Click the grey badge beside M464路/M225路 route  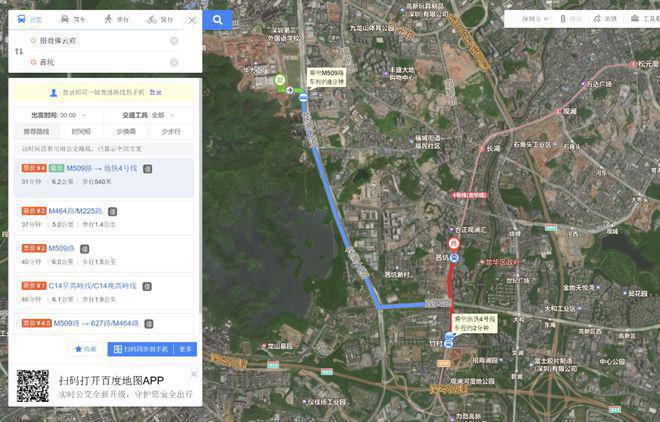112,212
